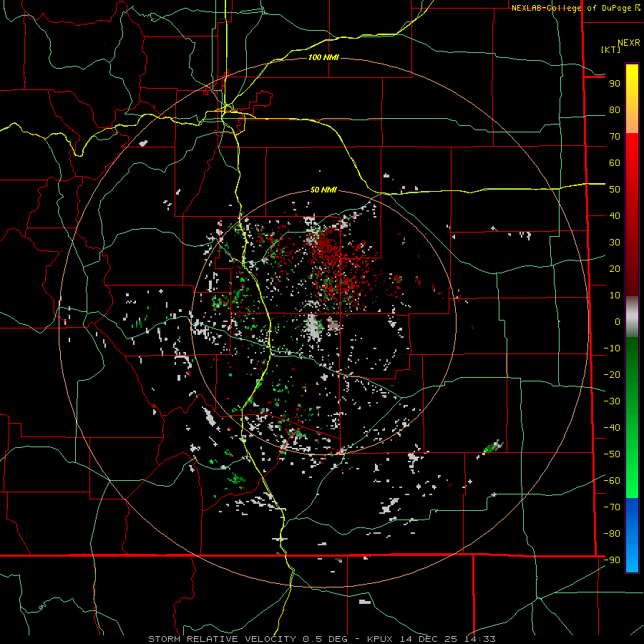Screen dimensions: 644x644
Task: Click the -10 value on the velocity scale
Action: pos(612,348)
